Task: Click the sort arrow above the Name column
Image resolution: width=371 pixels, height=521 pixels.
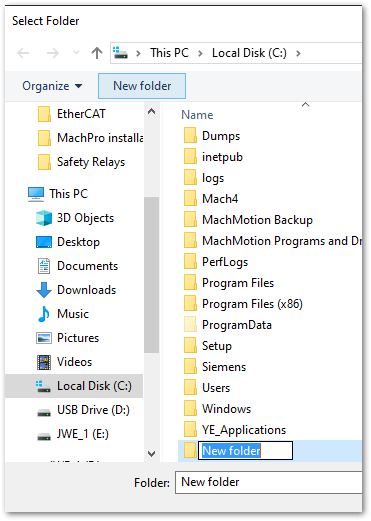Action: pos(305,105)
